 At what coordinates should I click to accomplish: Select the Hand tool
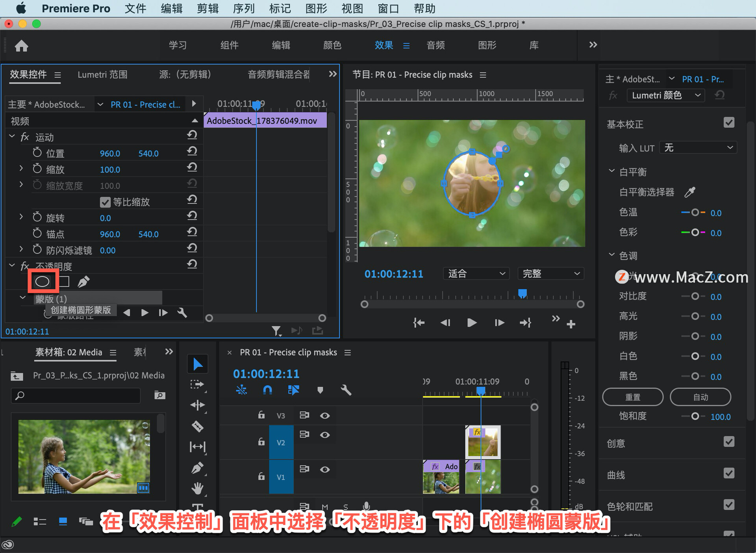tap(197, 488)
